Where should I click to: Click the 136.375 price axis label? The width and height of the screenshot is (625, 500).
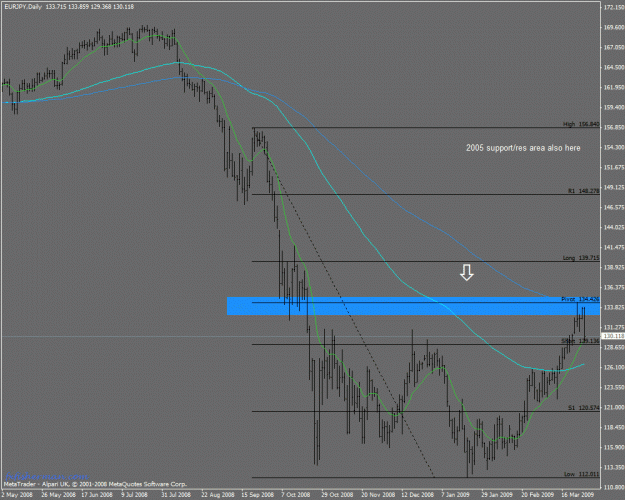[614, 287]
